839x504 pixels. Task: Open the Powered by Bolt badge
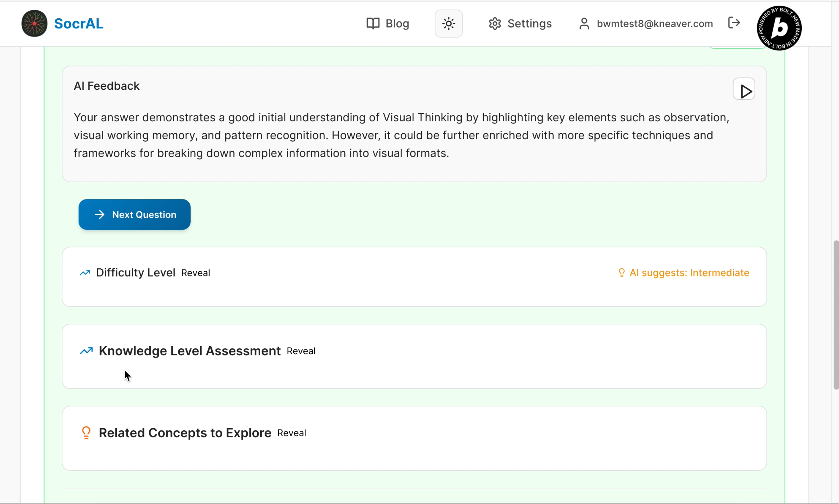click(779, 28)
